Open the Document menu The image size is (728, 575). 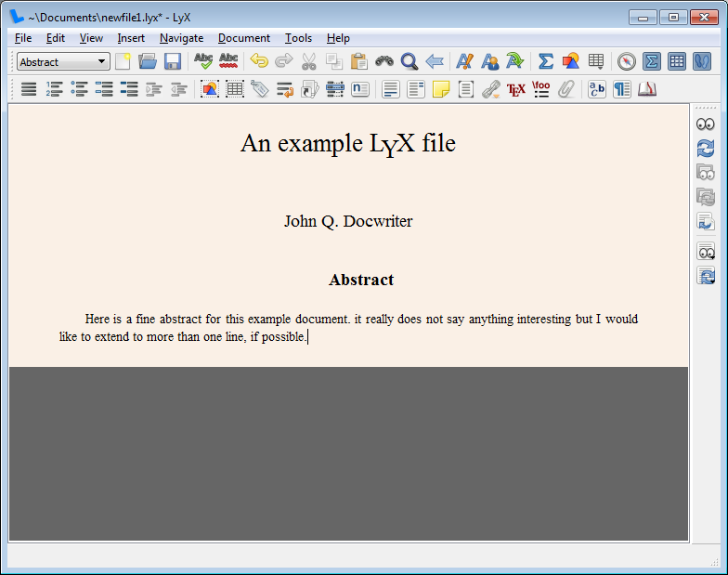(243, 38)
